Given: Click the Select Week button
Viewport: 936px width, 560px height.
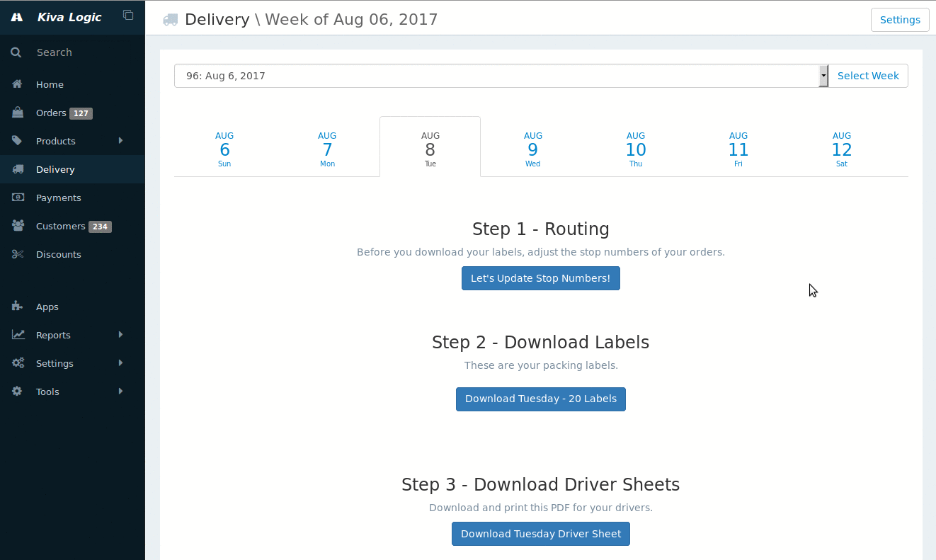Looking at the screenshot, I should point(868,76).
